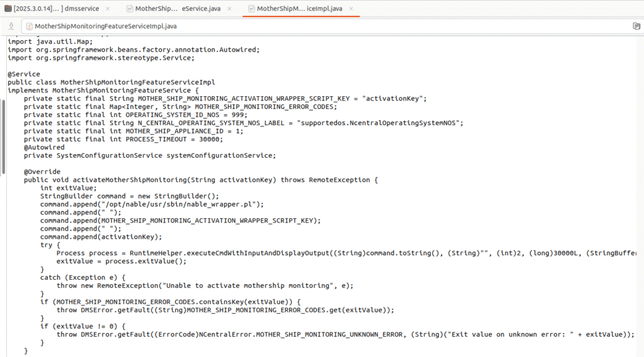Click the @Autowired annotation in the code
This screenshot has height=357, width=644.
click(x=44, y=148)
